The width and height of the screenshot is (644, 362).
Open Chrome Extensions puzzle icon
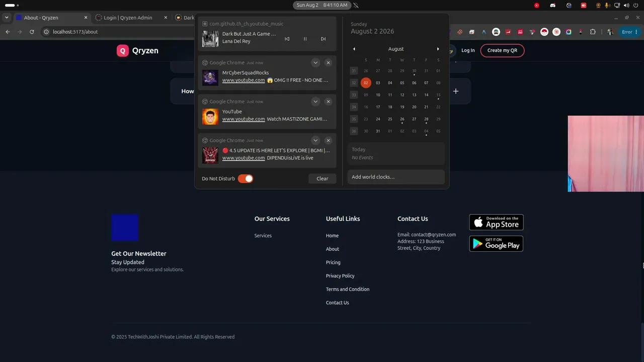coord(593,32)
